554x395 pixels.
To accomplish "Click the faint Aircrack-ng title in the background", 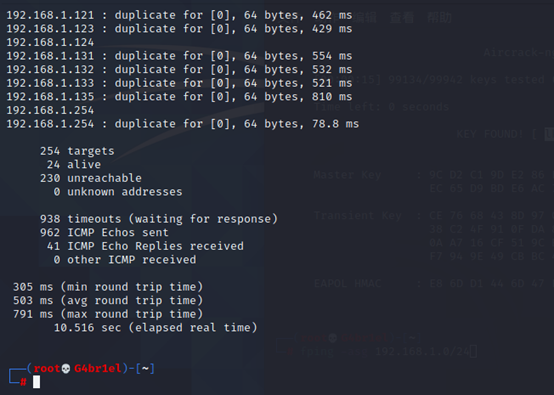I will pos(518,53).
